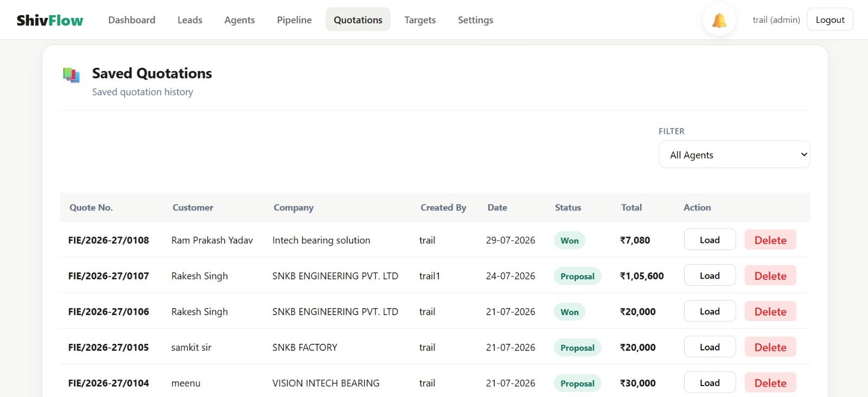
Task: Click the Customer column header
Action: point(193,207)
